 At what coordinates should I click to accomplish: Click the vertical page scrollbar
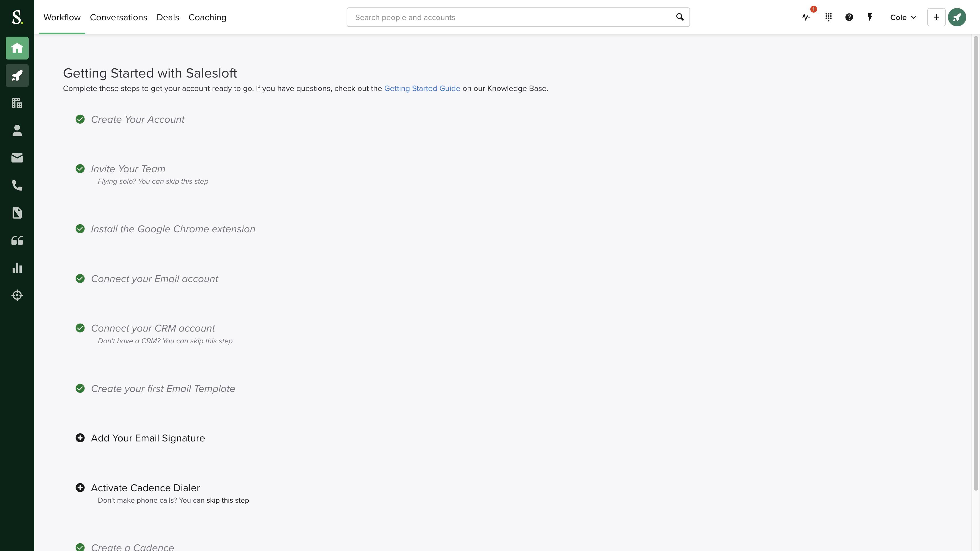pyautogui.click(x=975, y=263)
